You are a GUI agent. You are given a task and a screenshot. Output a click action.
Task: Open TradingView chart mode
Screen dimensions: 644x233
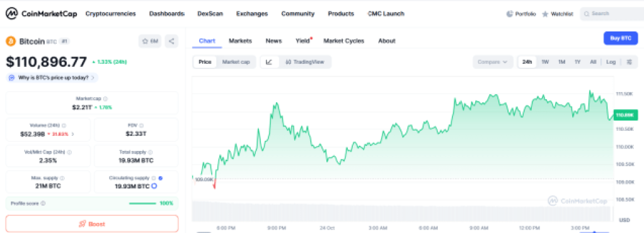coord(305,62)
